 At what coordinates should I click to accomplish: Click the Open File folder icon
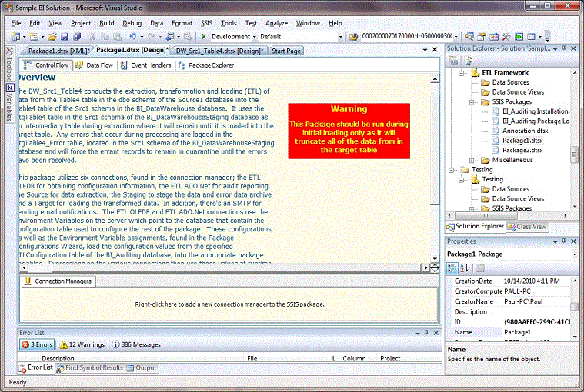tap(52, 36)
